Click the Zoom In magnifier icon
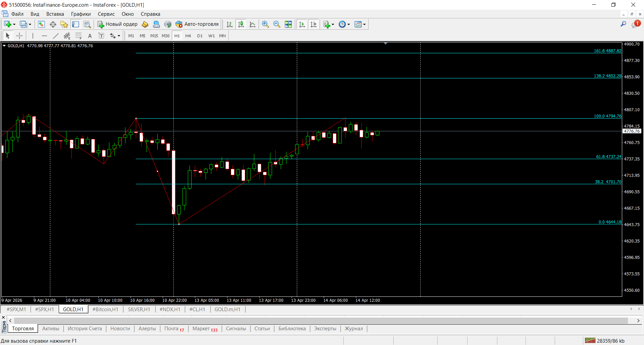Image resolution: width=644 pixels, height=345 pixels. click(265, 24)
